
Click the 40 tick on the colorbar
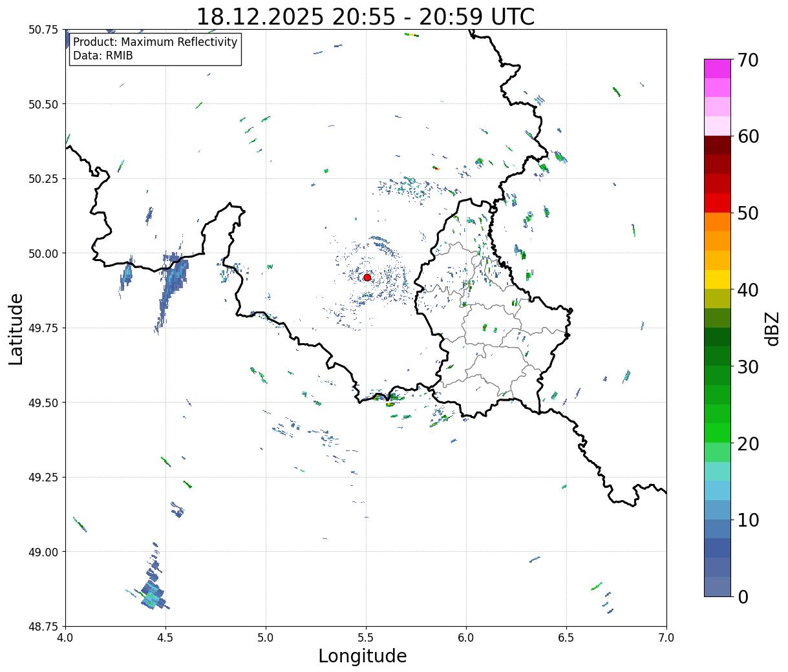(x=747, y=290)
